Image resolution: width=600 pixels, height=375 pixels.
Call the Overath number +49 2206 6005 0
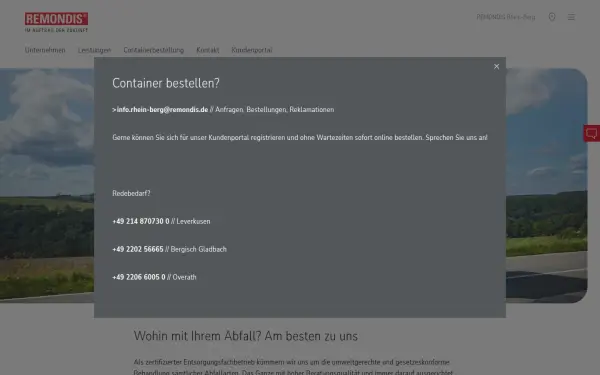point(139,277)
